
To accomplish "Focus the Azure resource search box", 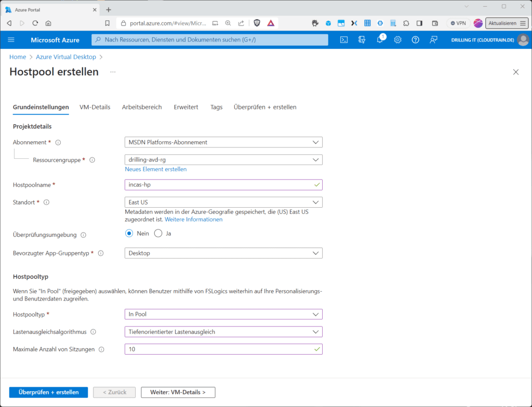I will click(210, 39).
